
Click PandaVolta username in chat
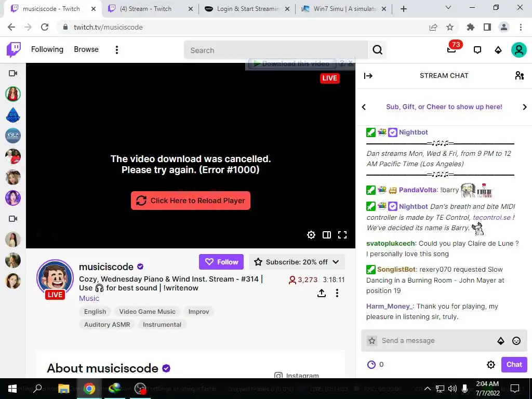pos(418,190)
